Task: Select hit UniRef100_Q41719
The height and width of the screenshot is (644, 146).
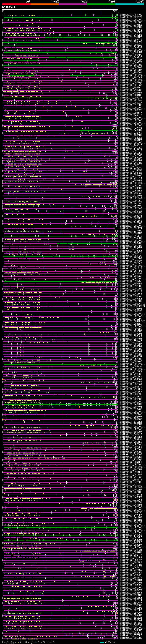Action: [131, 148]
